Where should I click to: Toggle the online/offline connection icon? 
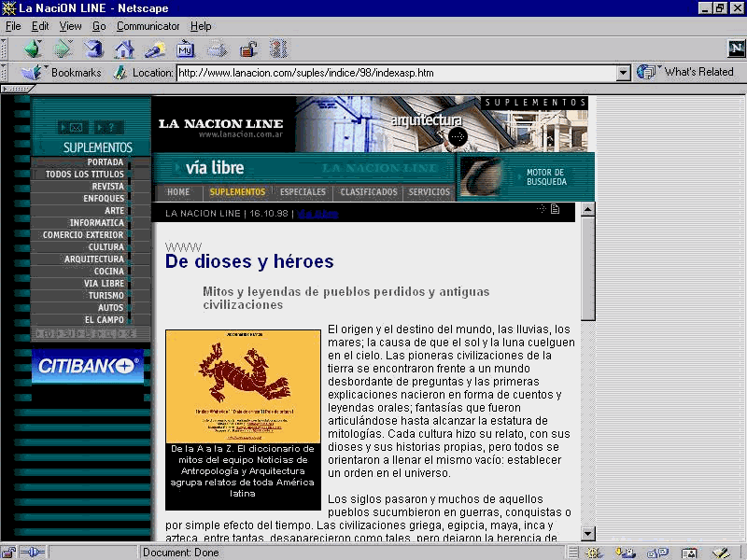tap(33, 553)
